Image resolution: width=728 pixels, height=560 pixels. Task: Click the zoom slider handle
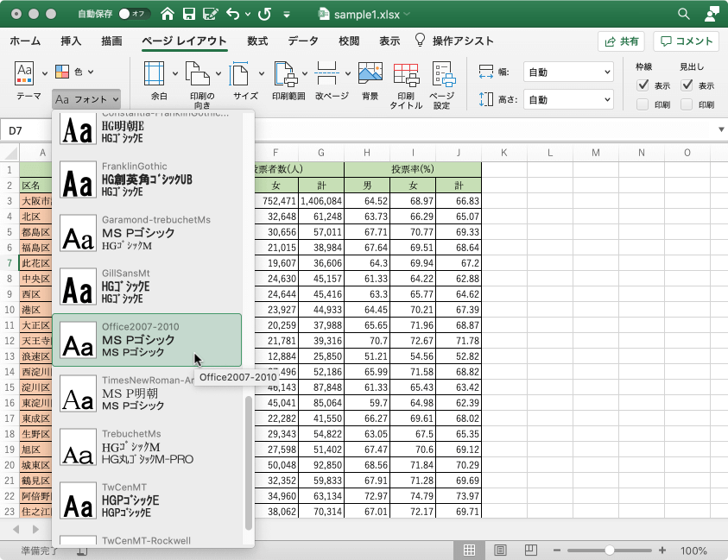[610, 551]
